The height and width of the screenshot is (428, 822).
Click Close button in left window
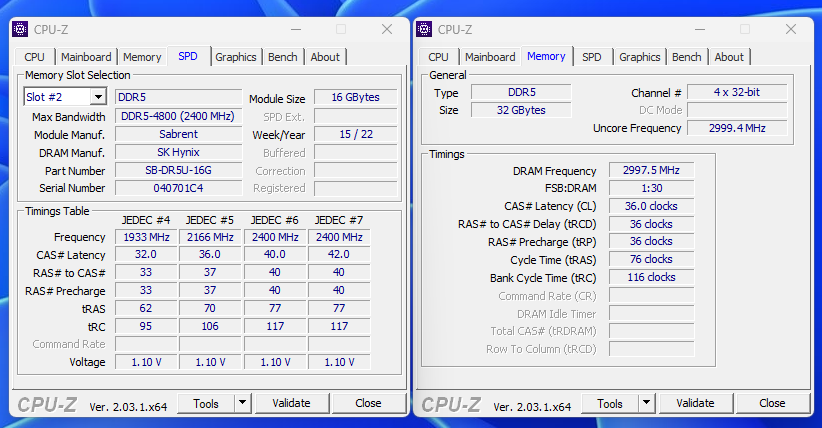point(369,403)
